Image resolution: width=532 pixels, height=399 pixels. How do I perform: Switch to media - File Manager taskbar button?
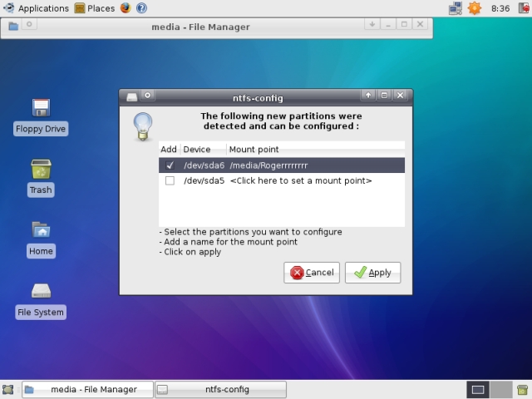(87, 390)
